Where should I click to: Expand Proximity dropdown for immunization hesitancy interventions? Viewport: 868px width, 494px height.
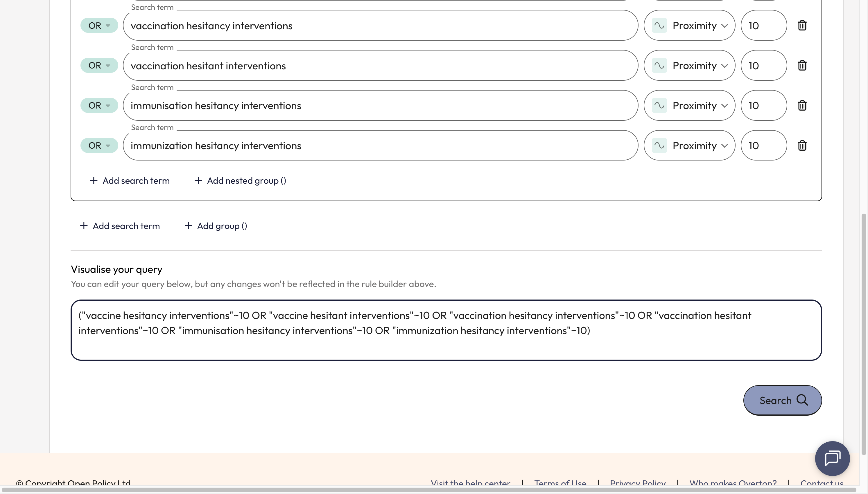(x=689, y=145)
